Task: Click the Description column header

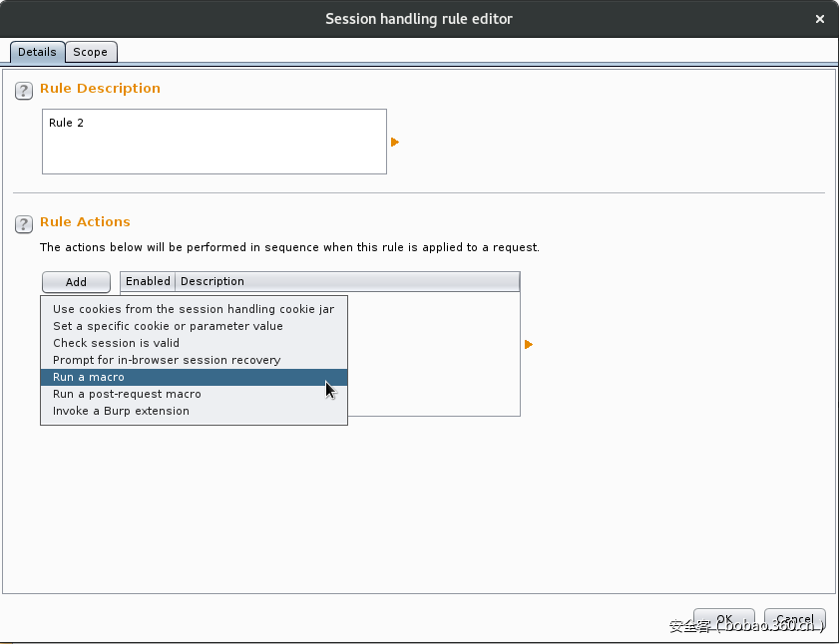Action: 347,281
